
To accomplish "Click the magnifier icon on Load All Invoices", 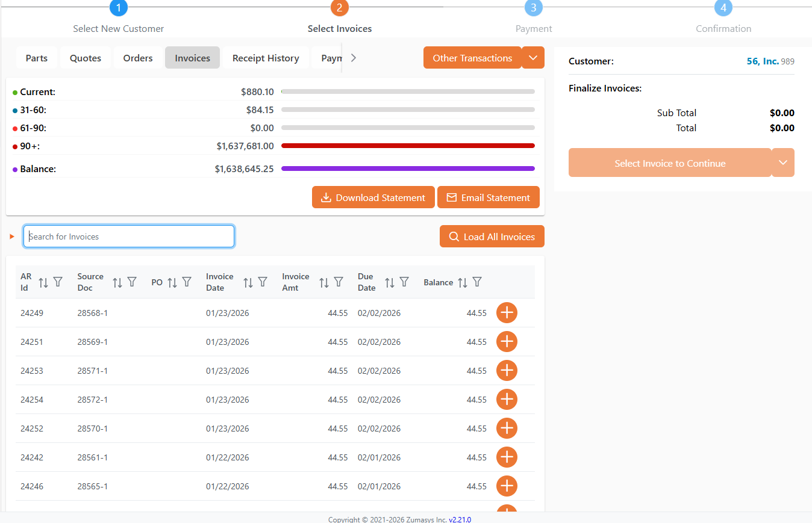I will tap(455, 236).
